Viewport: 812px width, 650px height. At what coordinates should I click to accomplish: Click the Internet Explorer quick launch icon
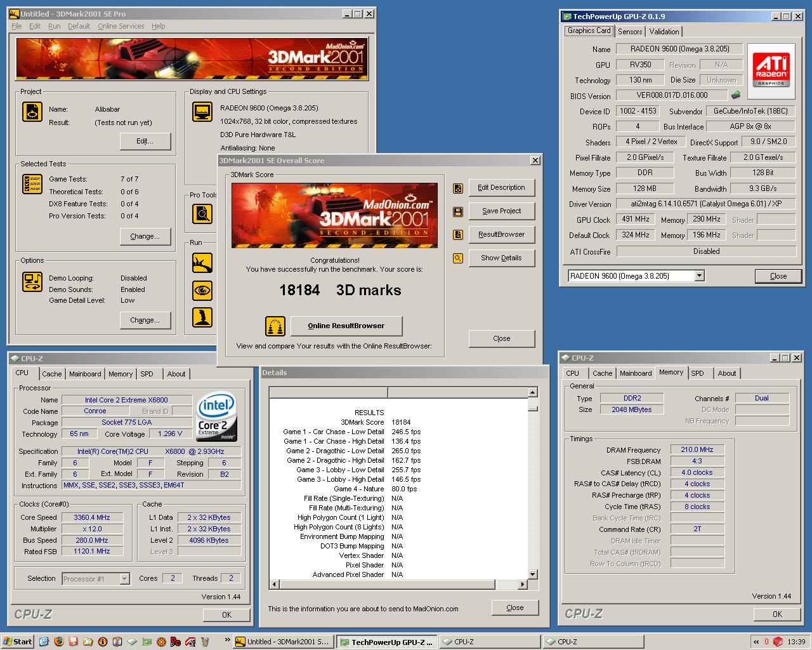(44, 642)
